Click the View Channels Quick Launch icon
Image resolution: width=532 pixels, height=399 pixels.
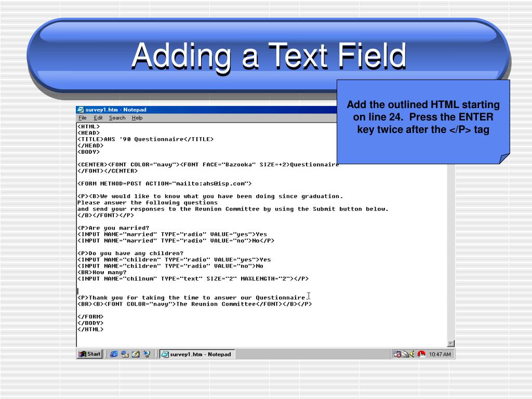(x=147, y=354)
